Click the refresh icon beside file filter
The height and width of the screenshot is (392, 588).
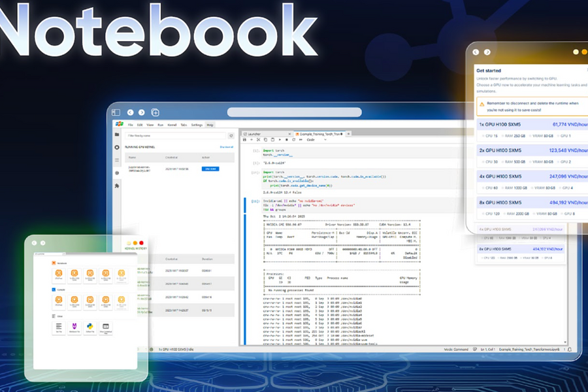pyautogui.click(x=231, y=136)
